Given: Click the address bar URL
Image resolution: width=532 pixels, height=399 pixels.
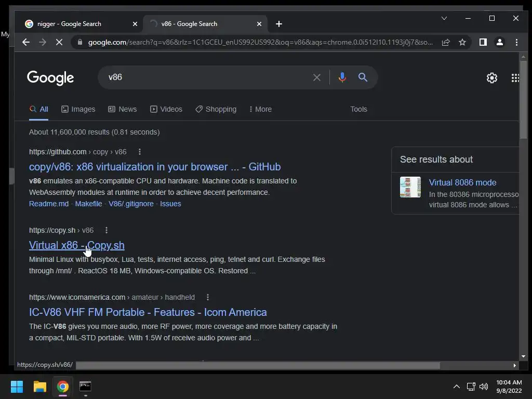Looking at the screenshot, I should tap(260, 42).
